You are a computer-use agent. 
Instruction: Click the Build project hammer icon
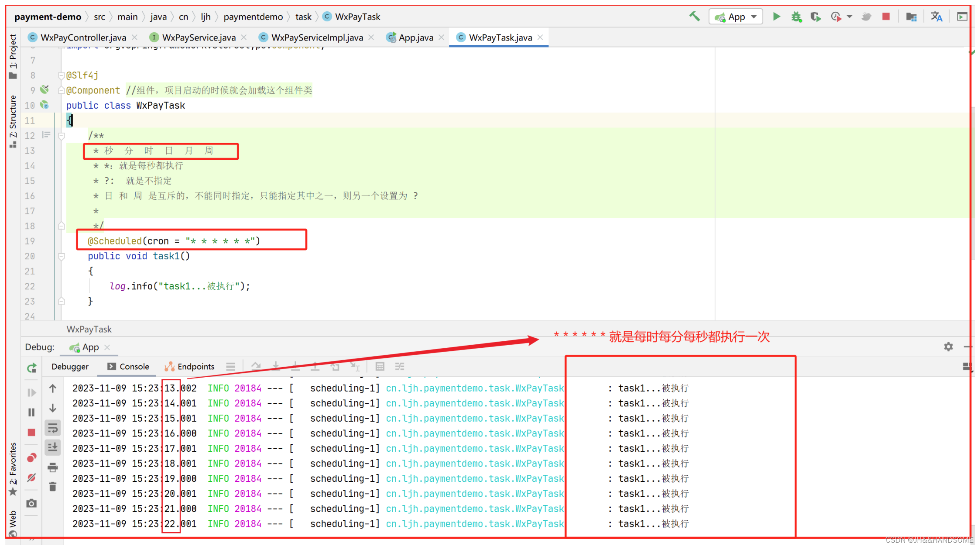(695, 17)
